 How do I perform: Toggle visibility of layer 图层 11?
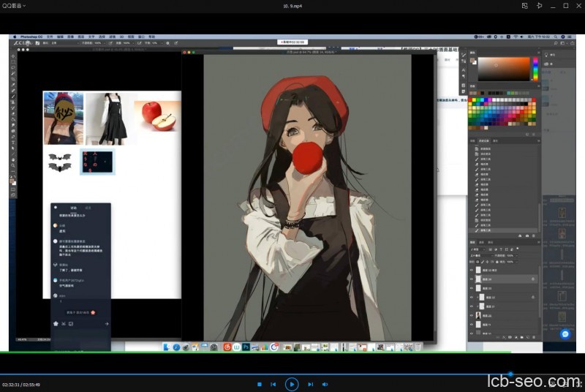pyautogui.click(x=472, y=325)
